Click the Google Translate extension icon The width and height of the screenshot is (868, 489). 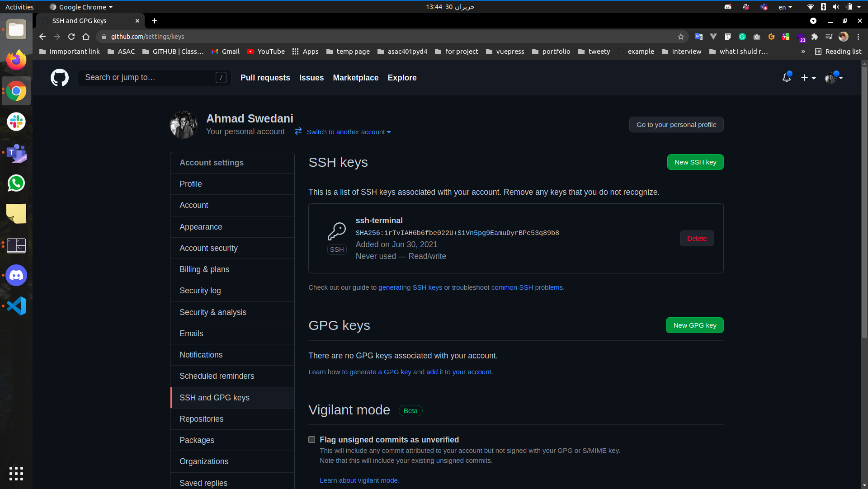click(699, 37)
